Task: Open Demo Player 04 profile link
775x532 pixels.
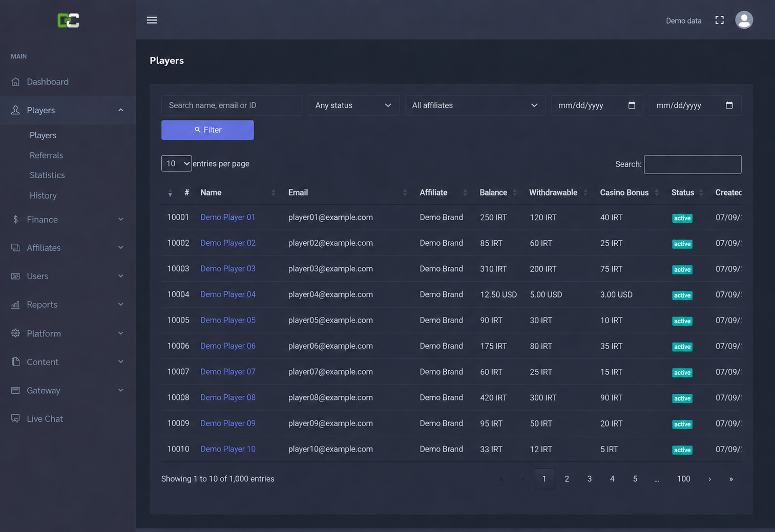Action: (x=228, y=294)
